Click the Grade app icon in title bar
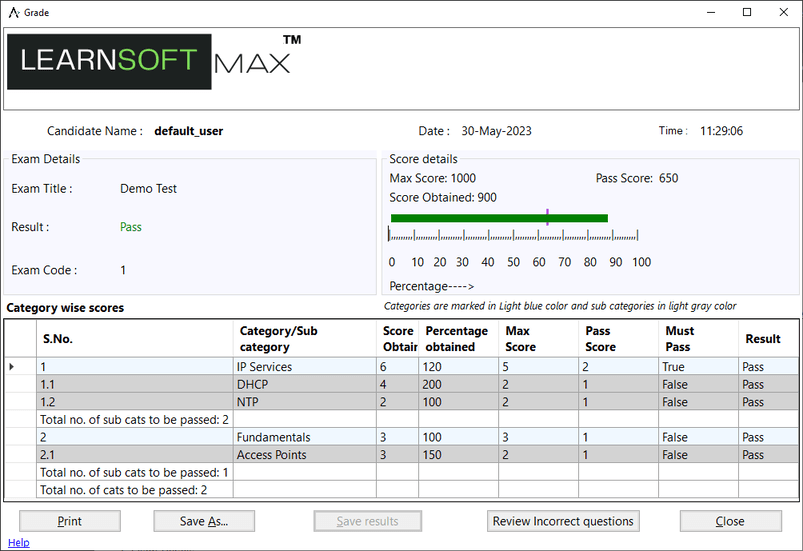Viewport: 803px width, 551px height. (x=14, y=12)
